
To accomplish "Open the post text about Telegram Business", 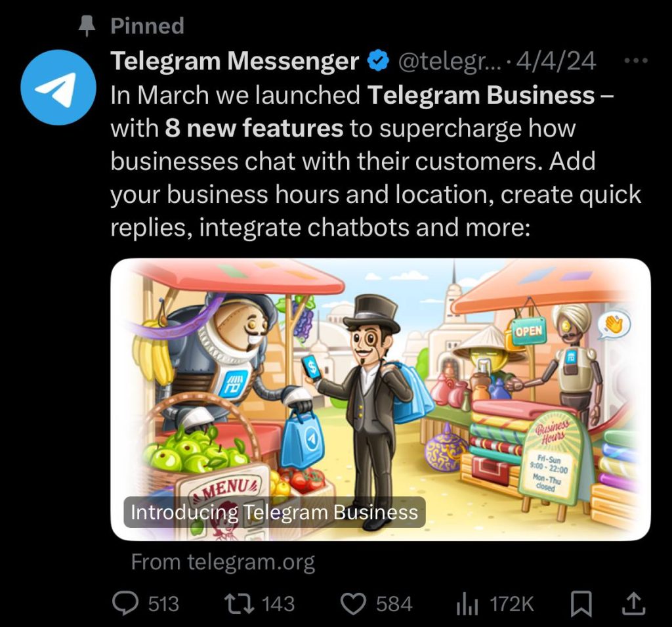I will point(376,161).
